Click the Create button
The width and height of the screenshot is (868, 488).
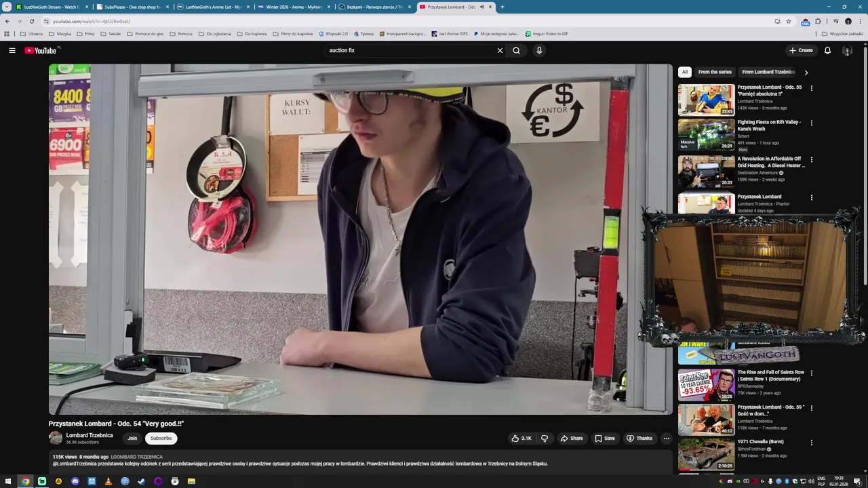(x=801, y=50)
